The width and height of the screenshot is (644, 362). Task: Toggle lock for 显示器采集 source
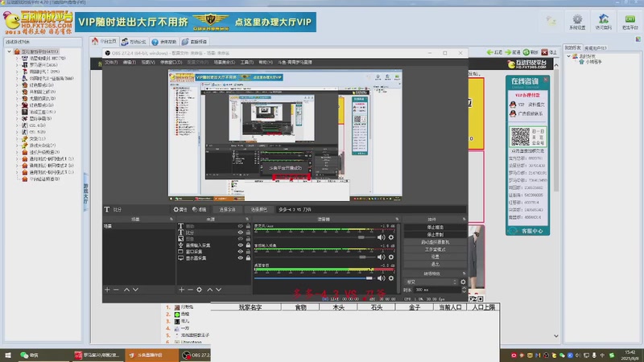tap(248, 257)
